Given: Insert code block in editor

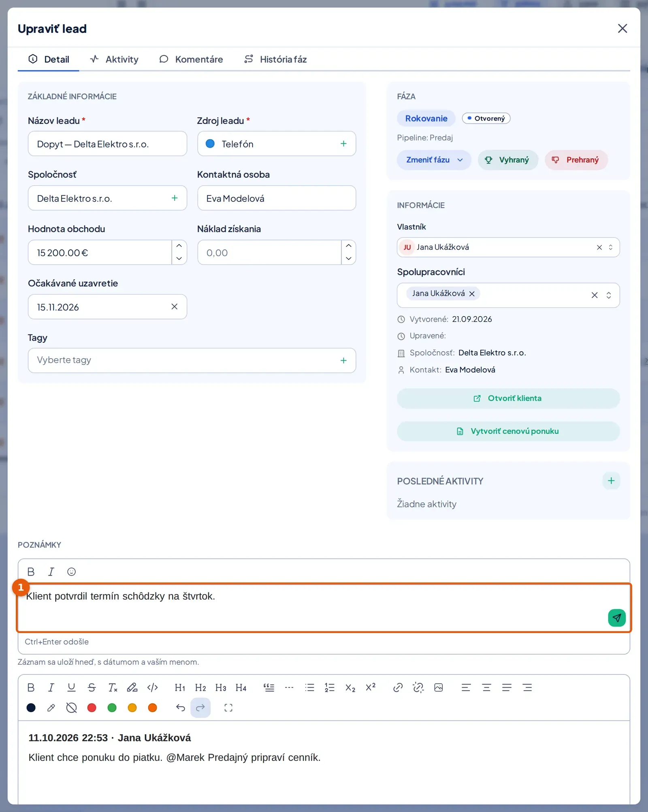Looking at the screenshot, I should click(152, 687).
